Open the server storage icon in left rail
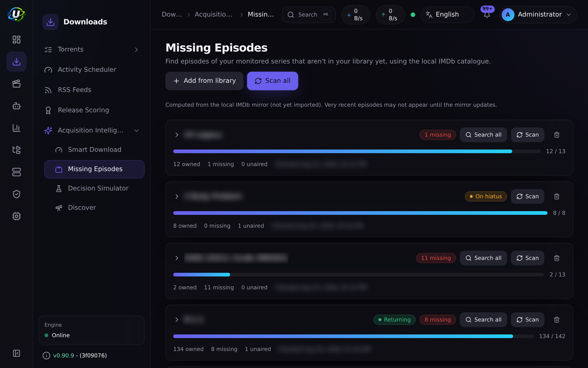The height and width of the screenshot is (368, 588). coord(16,172)
